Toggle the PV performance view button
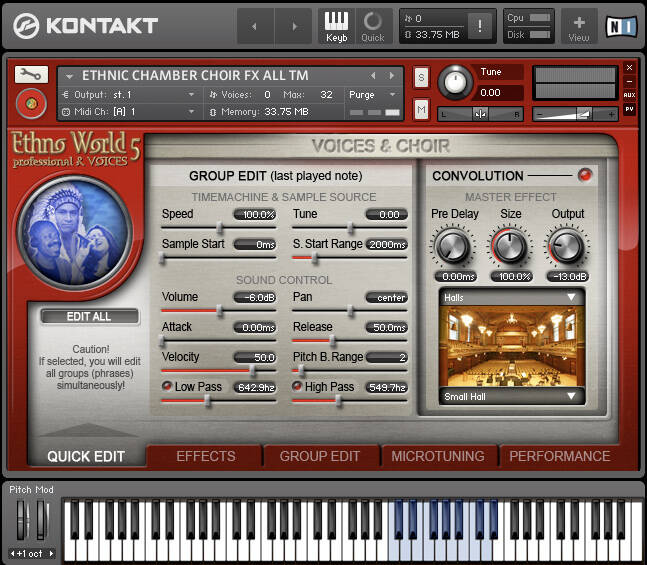The width and height of the screenshot is (647, 565). (629, 109)
